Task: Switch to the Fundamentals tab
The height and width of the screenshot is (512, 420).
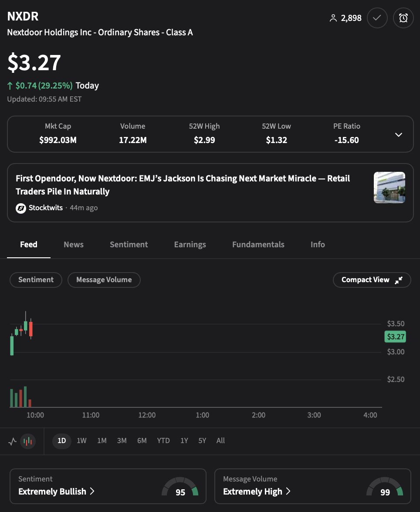Action: coord(258,244)
